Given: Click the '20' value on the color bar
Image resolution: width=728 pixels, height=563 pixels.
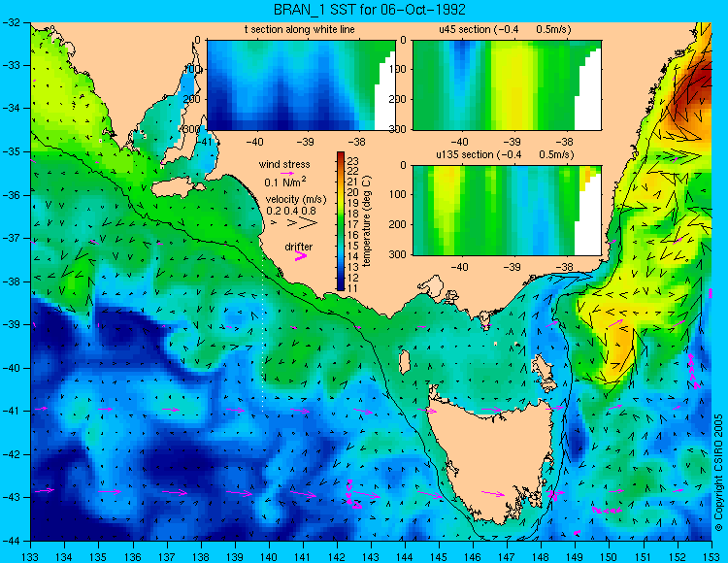Looking at the screenshot, I should pos(353,193).
